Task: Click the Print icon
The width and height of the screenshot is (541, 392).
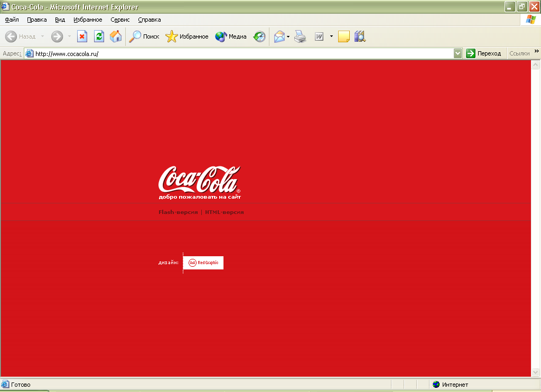Action: 300,36
